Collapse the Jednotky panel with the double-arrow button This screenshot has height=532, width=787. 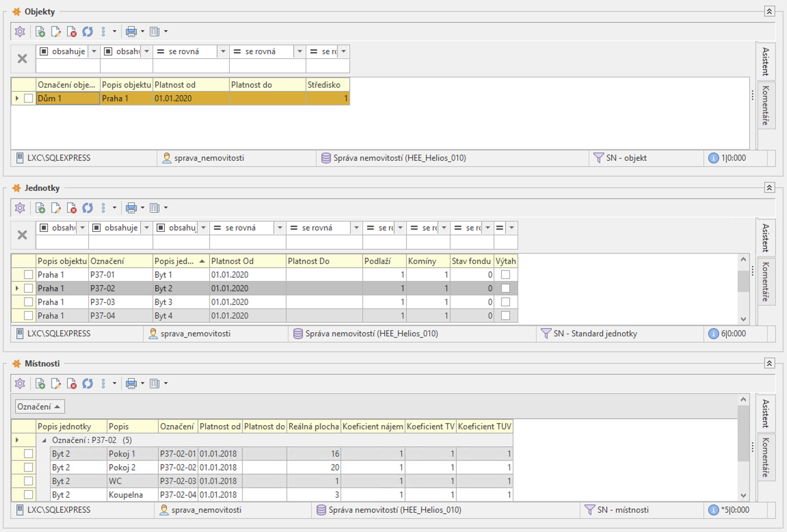[x=769, y=188]
